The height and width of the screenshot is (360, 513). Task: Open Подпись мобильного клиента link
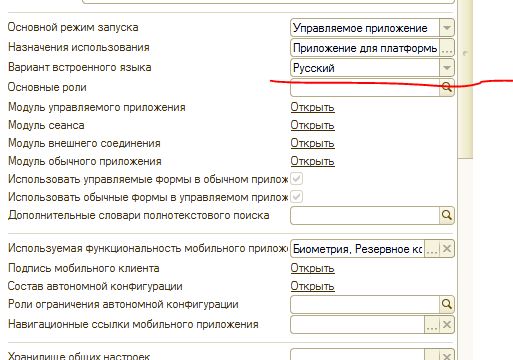pyautogui.click(x=312, y=268)
